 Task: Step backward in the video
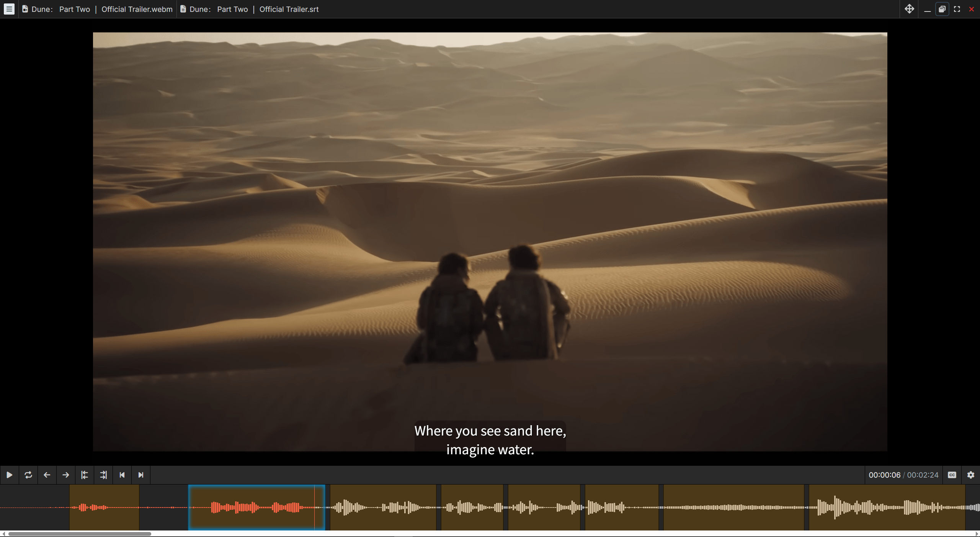pyautogui.click(x=47, y=475)
